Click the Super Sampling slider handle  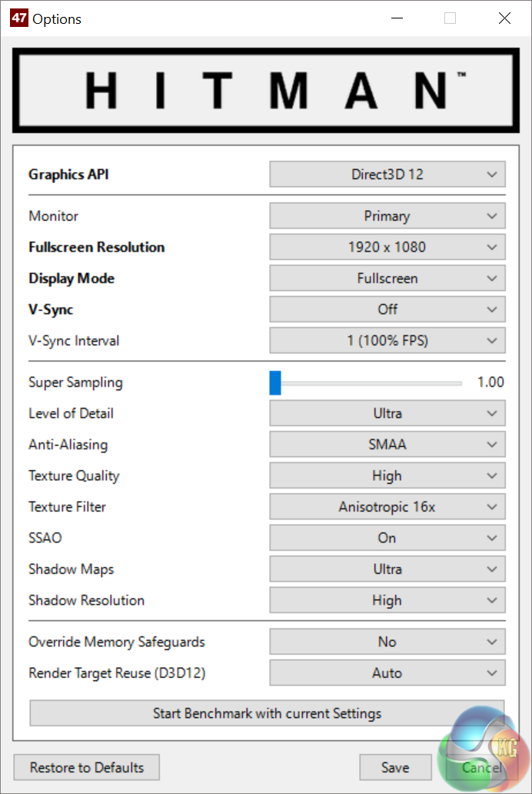point(275,382)
